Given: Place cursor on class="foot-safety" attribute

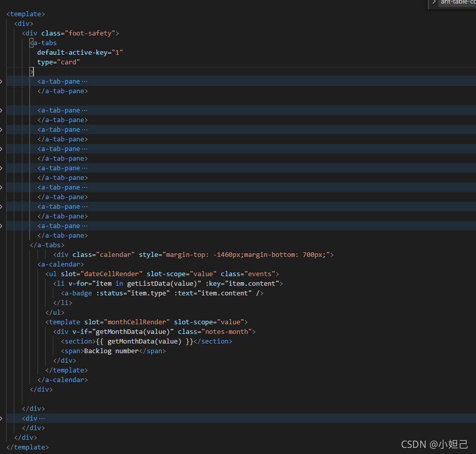Looking at the screenshot, I should coord(78,33).
